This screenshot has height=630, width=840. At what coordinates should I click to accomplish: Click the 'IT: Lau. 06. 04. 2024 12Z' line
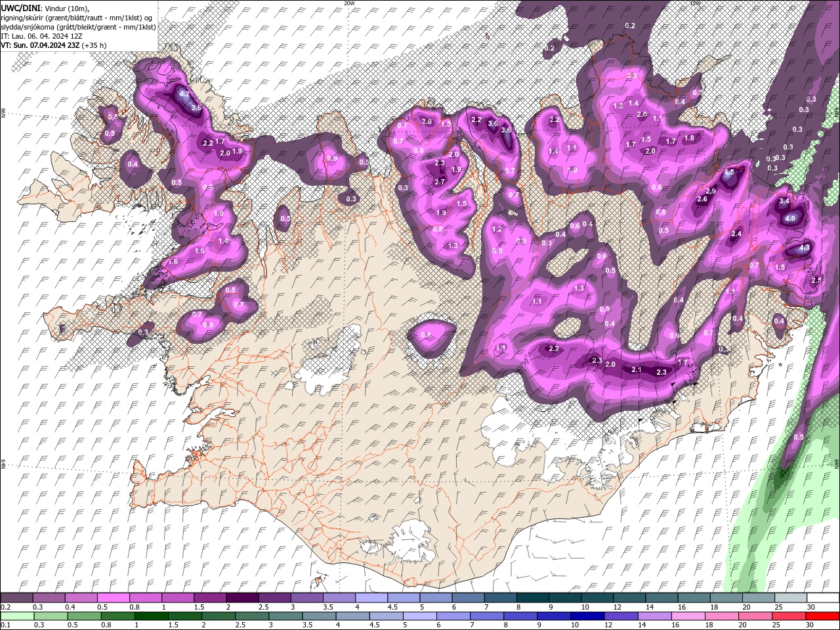41,35
